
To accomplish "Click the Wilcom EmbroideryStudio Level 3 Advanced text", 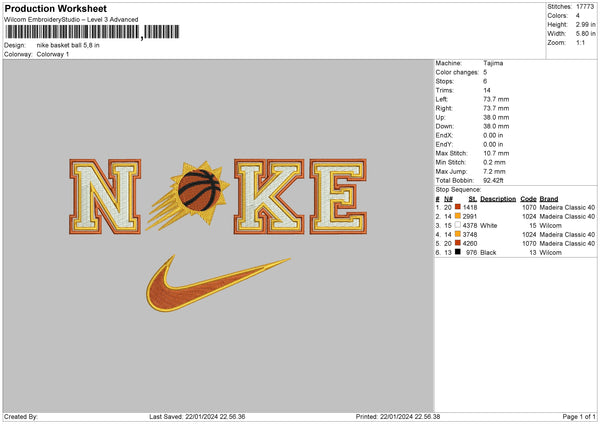I will coord(71,20).
